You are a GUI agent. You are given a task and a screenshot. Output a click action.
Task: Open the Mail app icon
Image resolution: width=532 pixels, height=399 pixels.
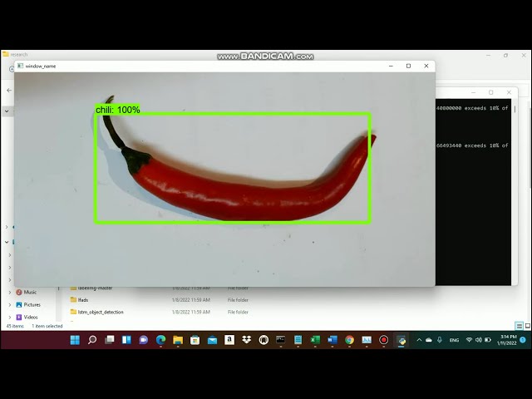pyautogui.click(x=213, y=340)
